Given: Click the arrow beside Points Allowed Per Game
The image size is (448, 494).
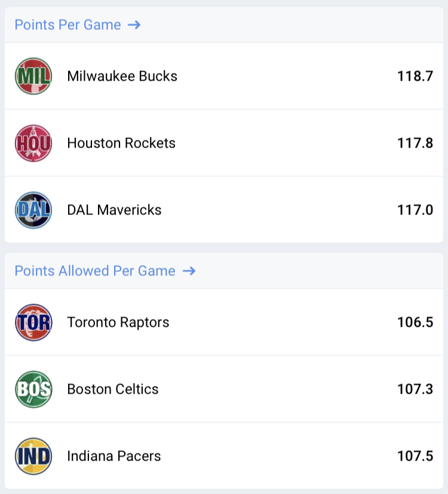Looking at the screenshot, I should click(189, 271).
